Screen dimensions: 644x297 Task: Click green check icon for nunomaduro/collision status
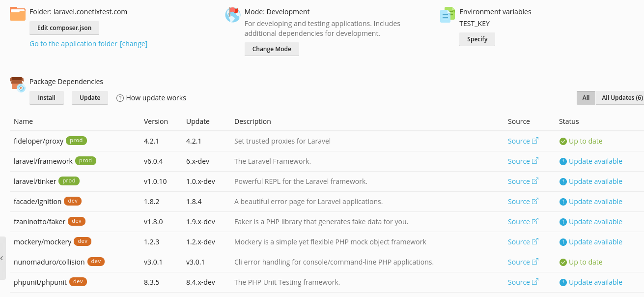click(x=563, y=262)
